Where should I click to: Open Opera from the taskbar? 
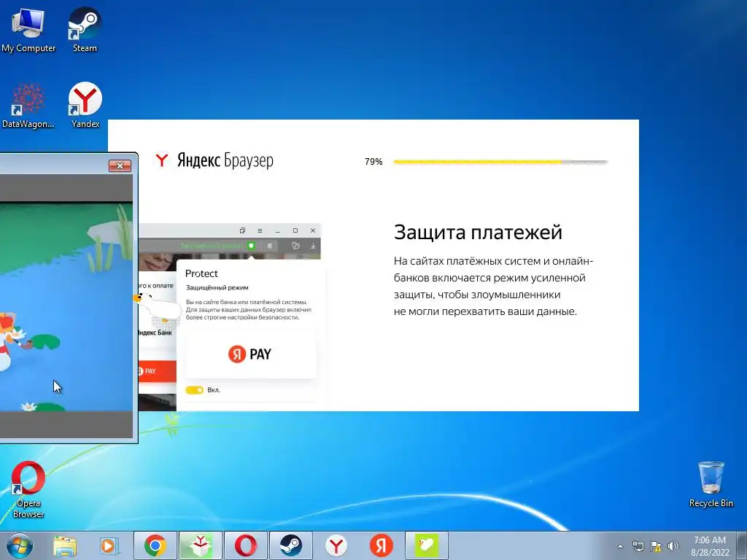pos(245,545)
